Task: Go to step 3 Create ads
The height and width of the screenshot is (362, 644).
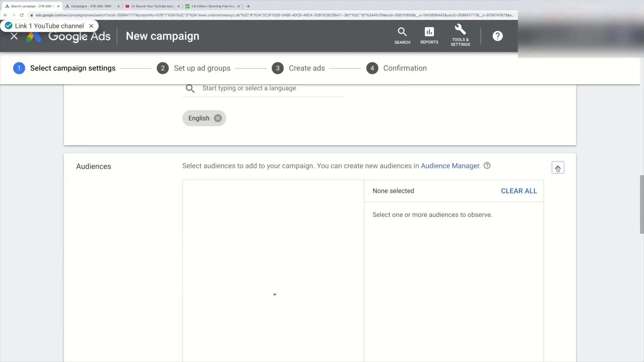Action: coord(298,68)
